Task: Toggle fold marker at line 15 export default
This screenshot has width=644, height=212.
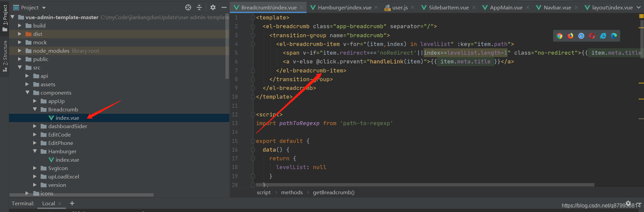Action: coord(253,141)
